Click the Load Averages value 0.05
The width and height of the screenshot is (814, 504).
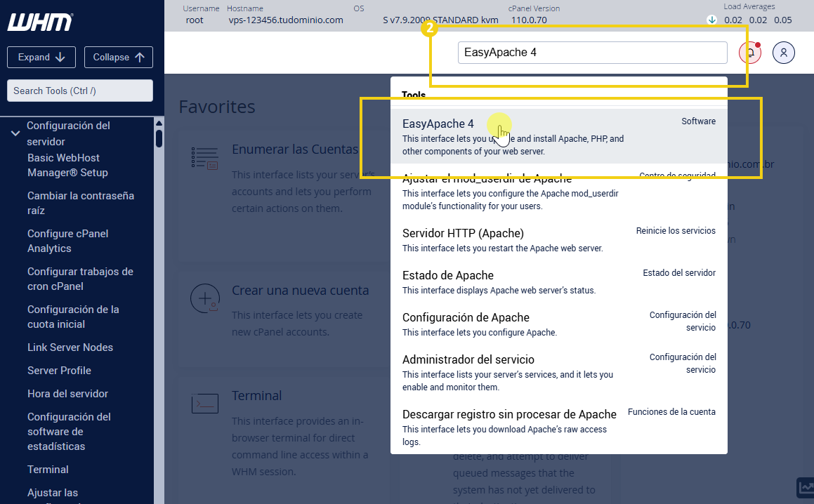coord(783,20)
